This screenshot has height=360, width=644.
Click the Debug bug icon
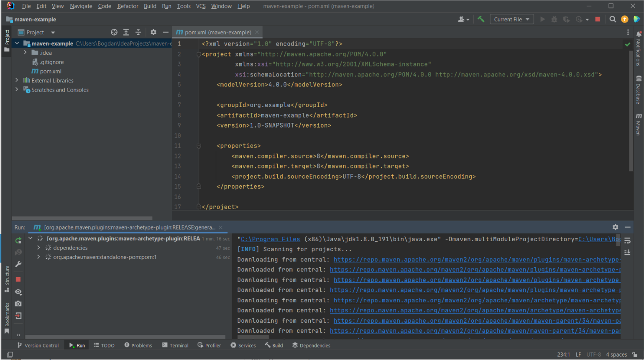coord(554,19)
